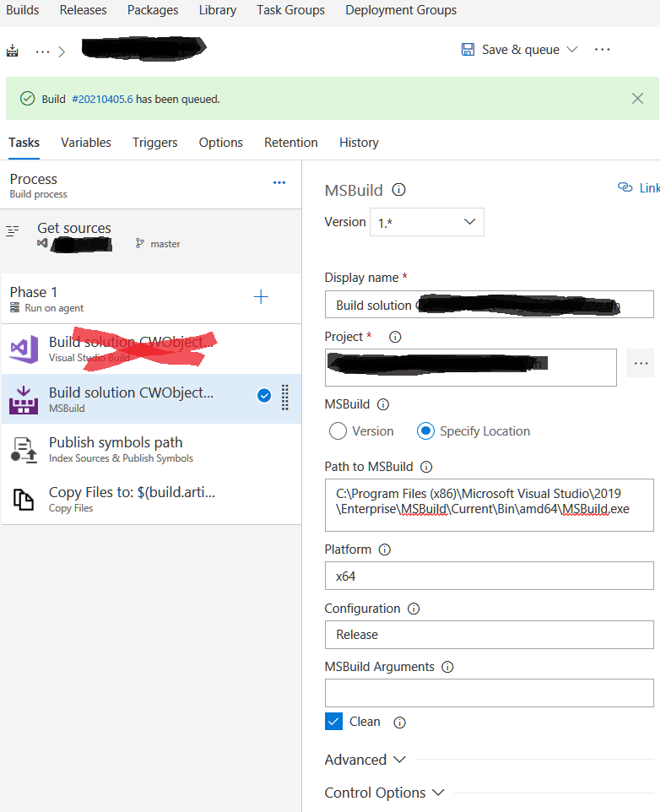Open the Releases menu item
Screen dimensions: 666x812
(83, 10)
